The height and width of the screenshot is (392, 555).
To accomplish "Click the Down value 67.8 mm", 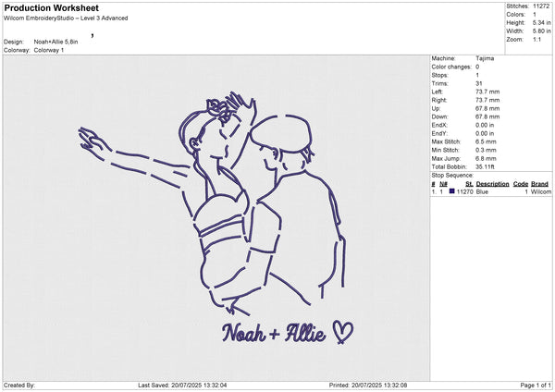I will [487, 116].
